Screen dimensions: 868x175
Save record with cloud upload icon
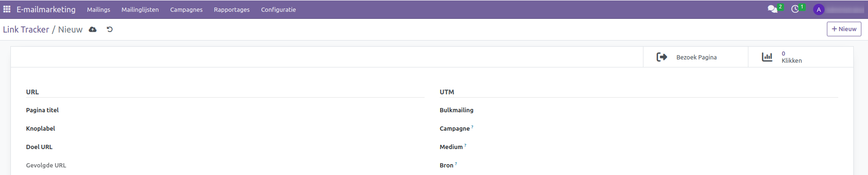93,29
